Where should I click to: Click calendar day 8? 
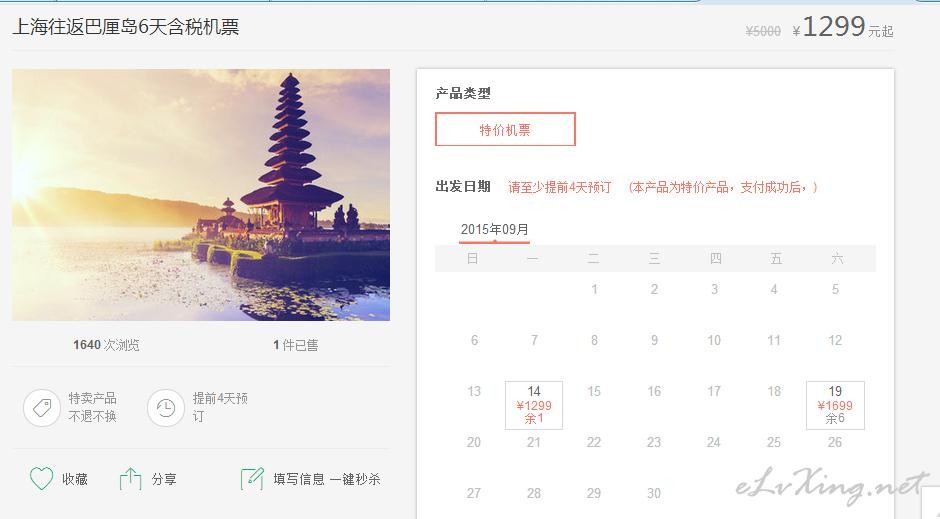(x=594, y=340)
